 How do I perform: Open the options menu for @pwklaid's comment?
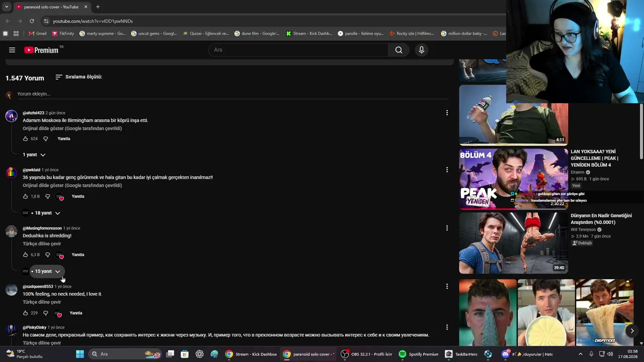[447, 170]
